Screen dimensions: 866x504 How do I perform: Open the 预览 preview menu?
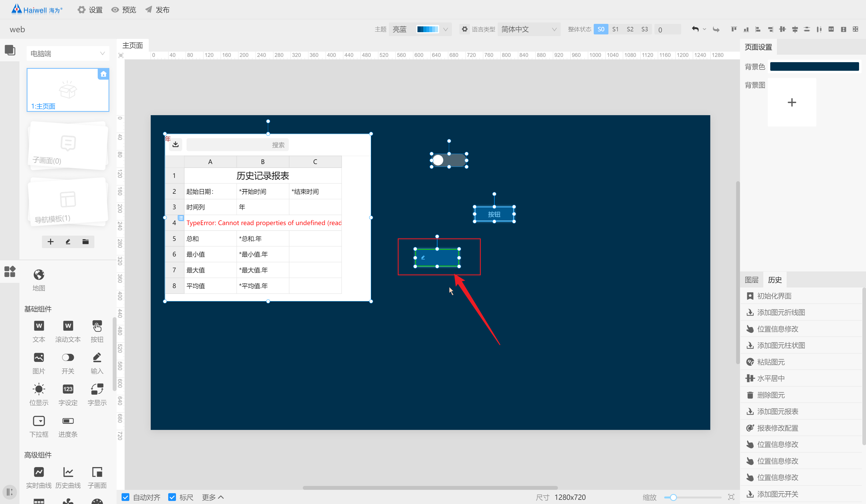[124, 10]
